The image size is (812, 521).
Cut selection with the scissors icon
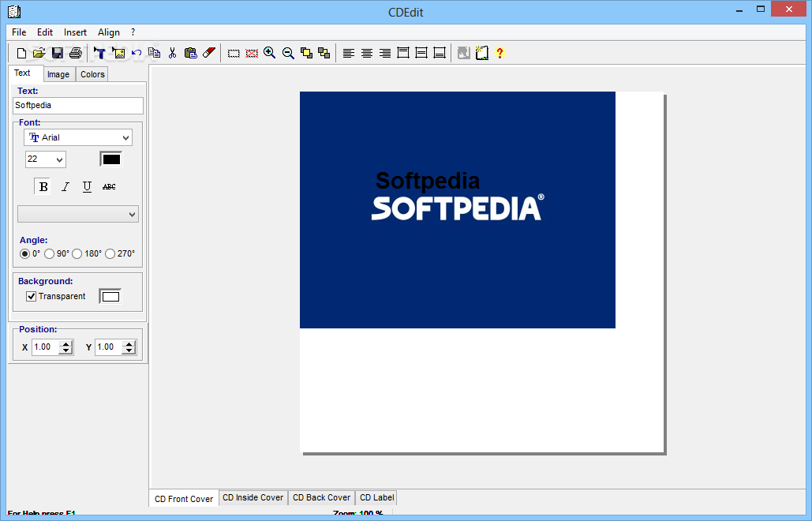[x=173, y=53]
